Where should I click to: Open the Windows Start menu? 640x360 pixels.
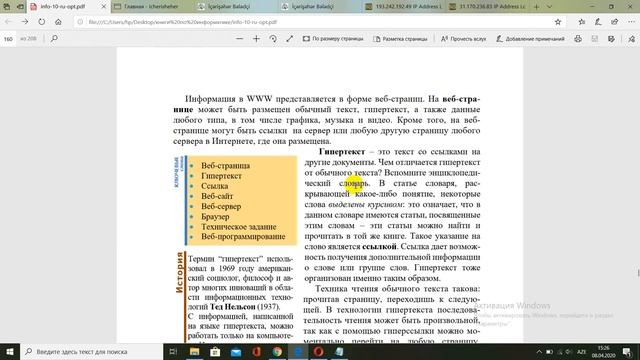(10, 351)
